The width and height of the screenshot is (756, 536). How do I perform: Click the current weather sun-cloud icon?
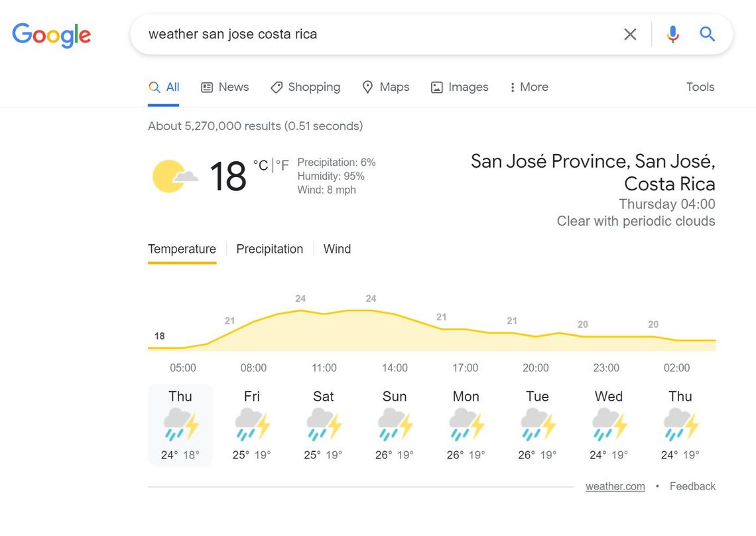click(175, 176)
